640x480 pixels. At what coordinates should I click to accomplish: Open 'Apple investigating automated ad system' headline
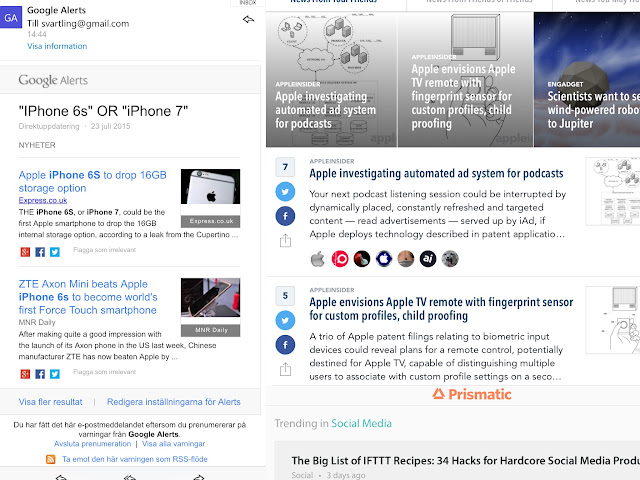(x=436, y=173)
